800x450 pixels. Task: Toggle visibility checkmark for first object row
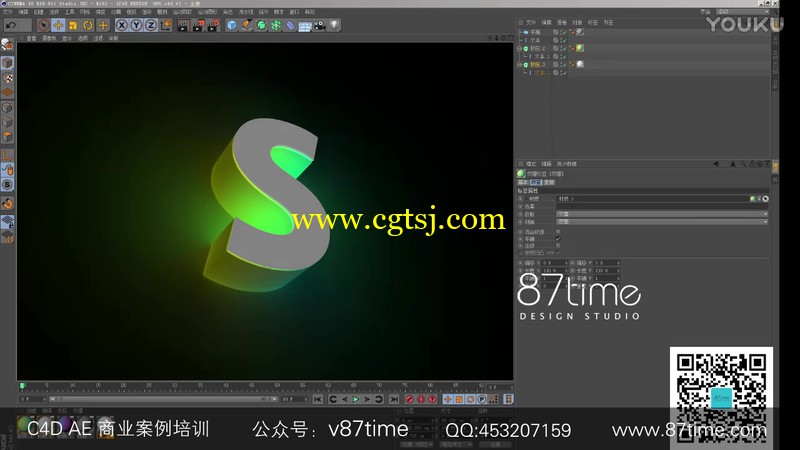coord(564,32)
